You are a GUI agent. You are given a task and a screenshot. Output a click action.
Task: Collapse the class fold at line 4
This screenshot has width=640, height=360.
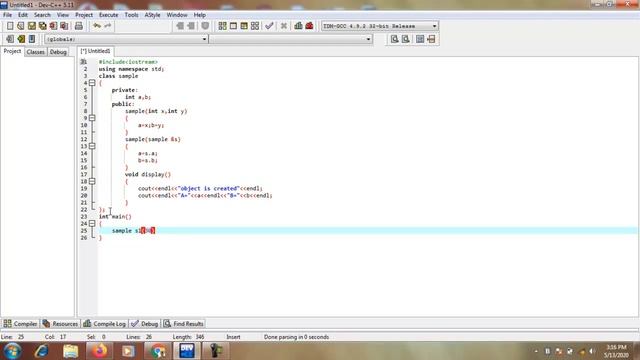92,83
